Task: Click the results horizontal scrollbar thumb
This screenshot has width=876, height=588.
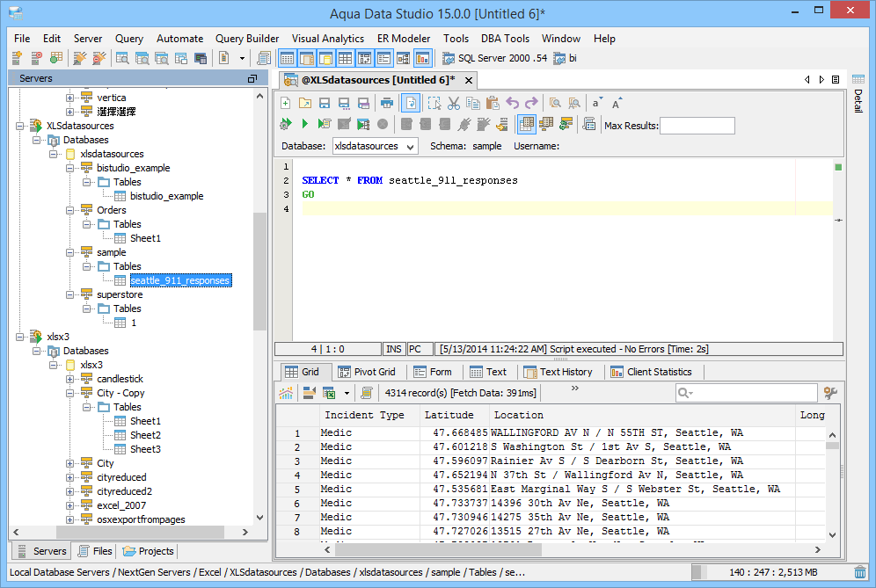Action: [438, 550]
